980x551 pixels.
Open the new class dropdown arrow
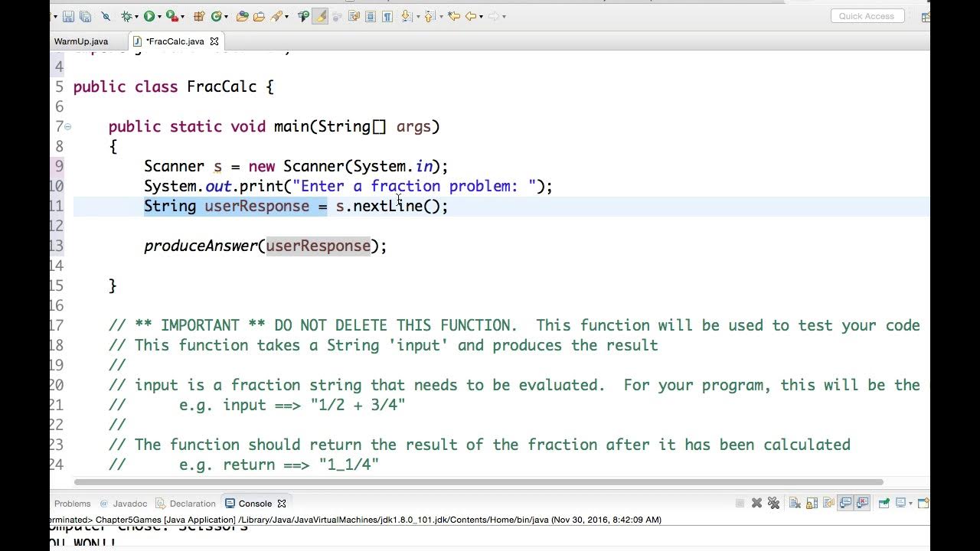coord(226,17)
